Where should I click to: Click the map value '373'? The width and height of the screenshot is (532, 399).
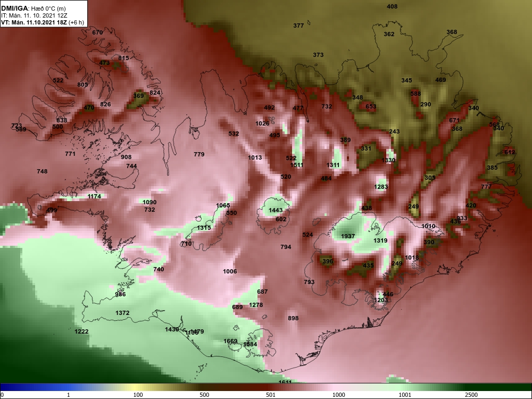[x=318, y=55]
